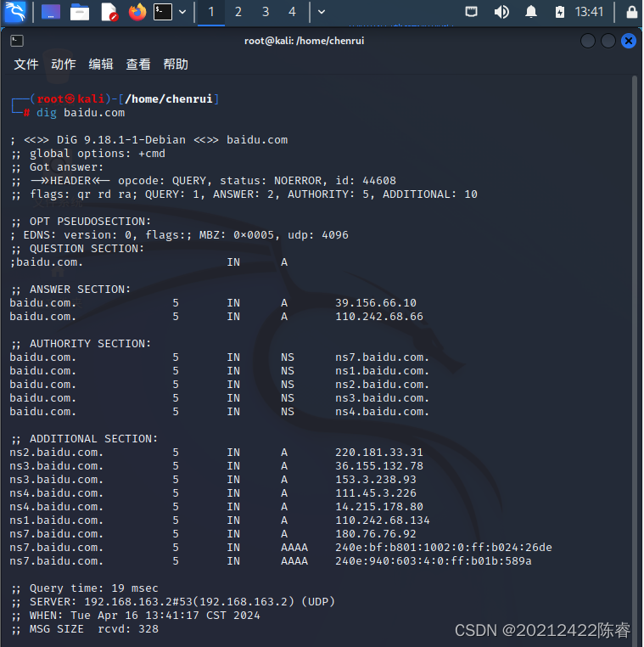Click the address 220.181.33.31

pyautogui.click(x=379, y=453)
